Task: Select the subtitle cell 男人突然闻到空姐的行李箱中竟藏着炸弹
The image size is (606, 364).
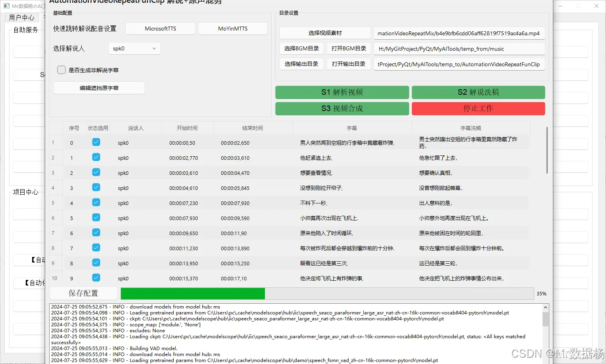Action: (x=352, y=143)
